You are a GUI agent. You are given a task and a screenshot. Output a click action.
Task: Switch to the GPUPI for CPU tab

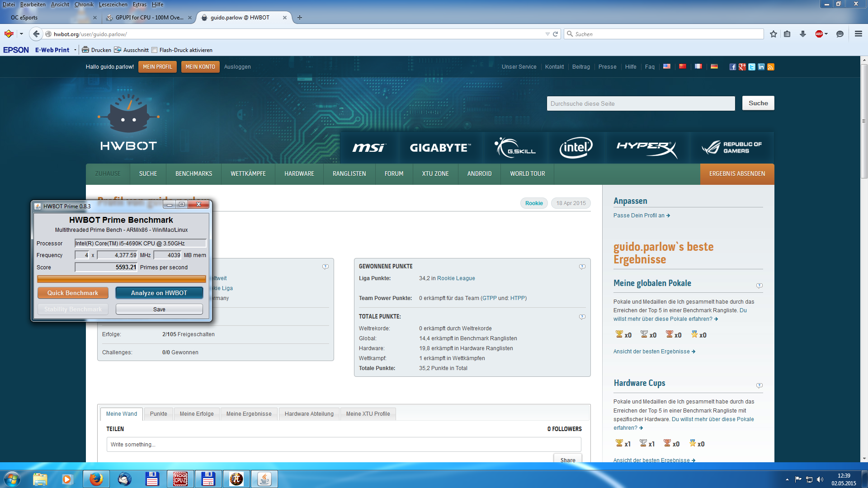coord(149,18)
